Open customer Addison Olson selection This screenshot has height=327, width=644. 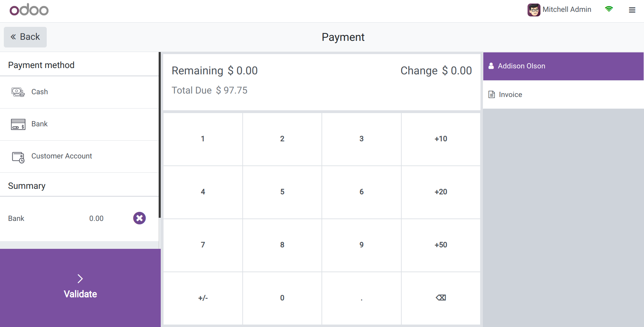[563, 66]
